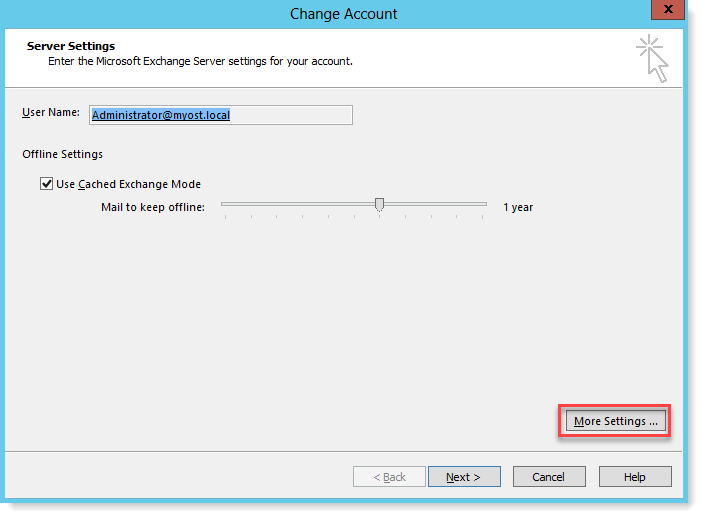Click the Offline Settings label

(62, 154)
